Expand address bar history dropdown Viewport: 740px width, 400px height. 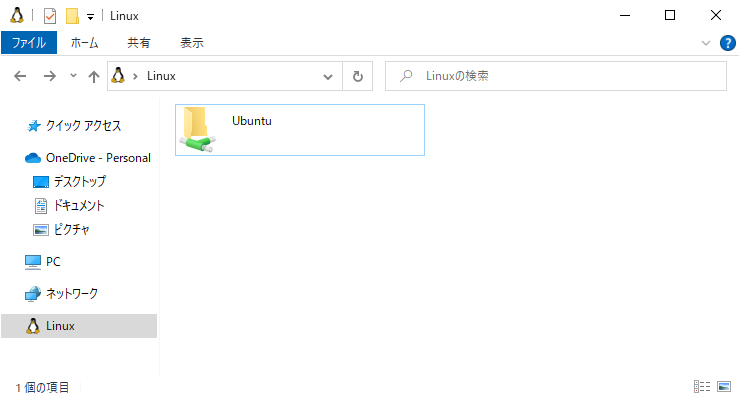click(328, 76)
